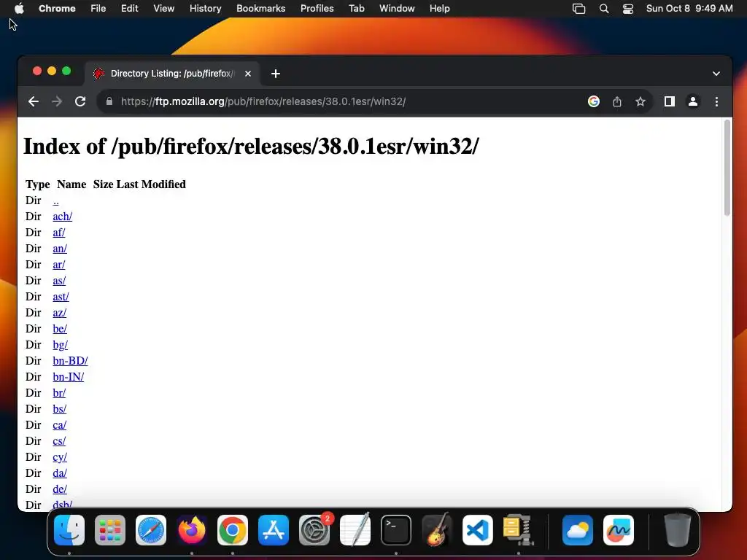This screenshot has width=747, height=560.
Task: Open Terminal from the Dock
Action: tap(396, 530)
